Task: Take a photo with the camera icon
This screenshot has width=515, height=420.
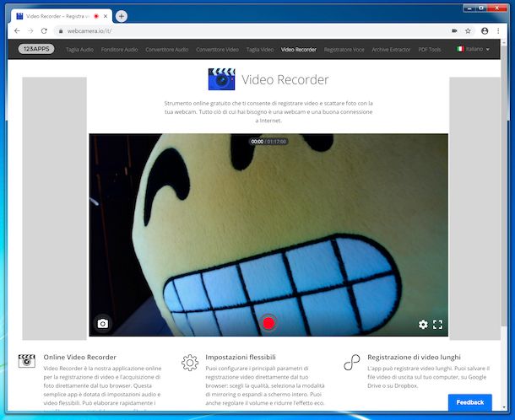Action: click(x=103, y=324)
